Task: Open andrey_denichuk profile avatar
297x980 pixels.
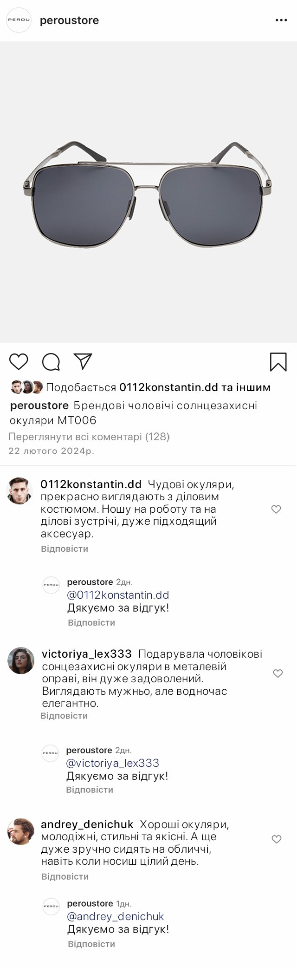Action: pyautogui.click(x=21, y=831)
